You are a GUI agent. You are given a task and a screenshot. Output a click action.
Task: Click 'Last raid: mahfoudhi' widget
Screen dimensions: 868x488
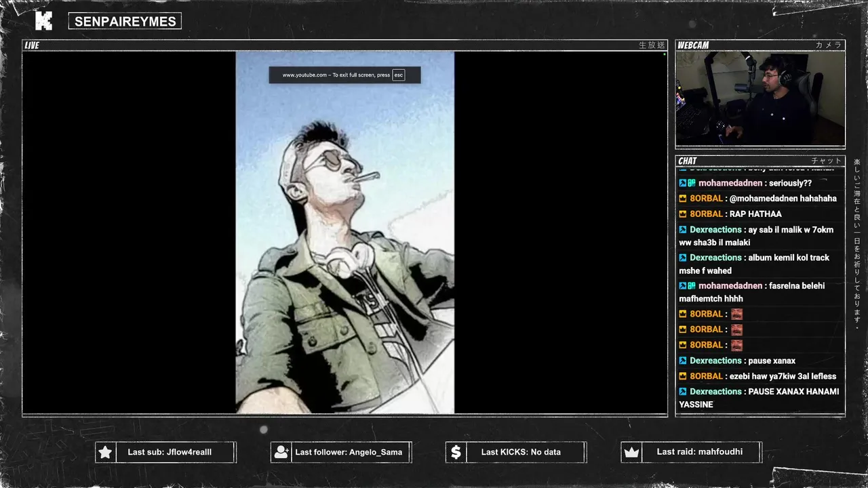click(691, 452)
